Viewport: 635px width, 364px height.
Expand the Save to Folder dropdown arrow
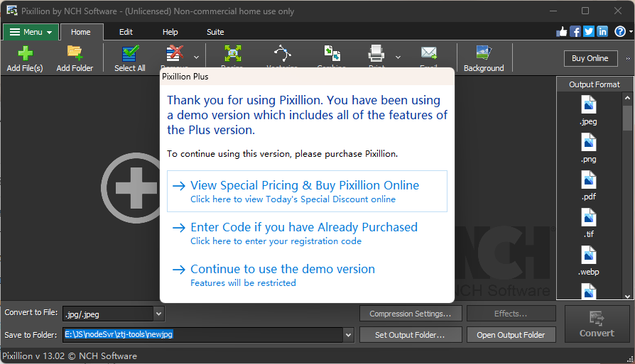[348, 335]
